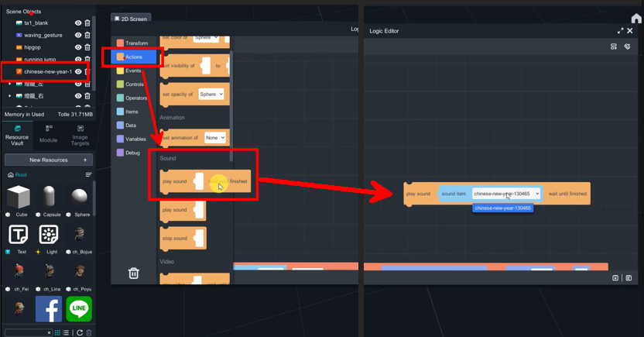Expand the Logic Editor to fullscreen

(620, 31)
